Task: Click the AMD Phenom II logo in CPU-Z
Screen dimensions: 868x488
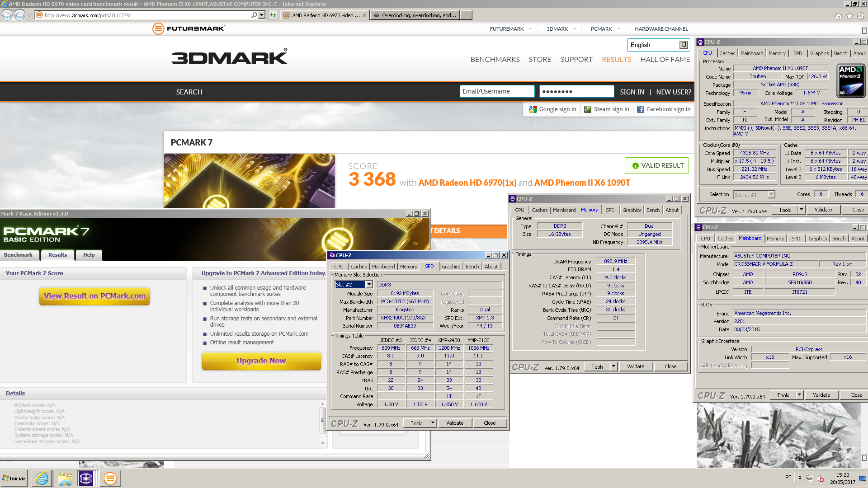Action: pos(851,80)
